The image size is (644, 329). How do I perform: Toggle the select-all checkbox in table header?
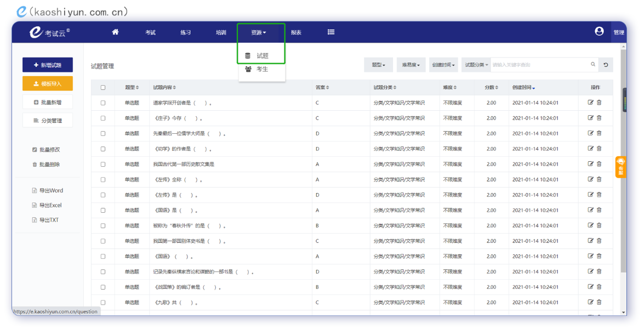coord(103,88)
